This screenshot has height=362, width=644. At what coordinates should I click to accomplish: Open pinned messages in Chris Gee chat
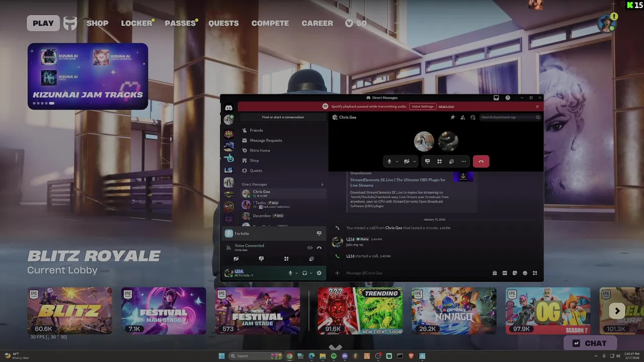click(452, 117)
